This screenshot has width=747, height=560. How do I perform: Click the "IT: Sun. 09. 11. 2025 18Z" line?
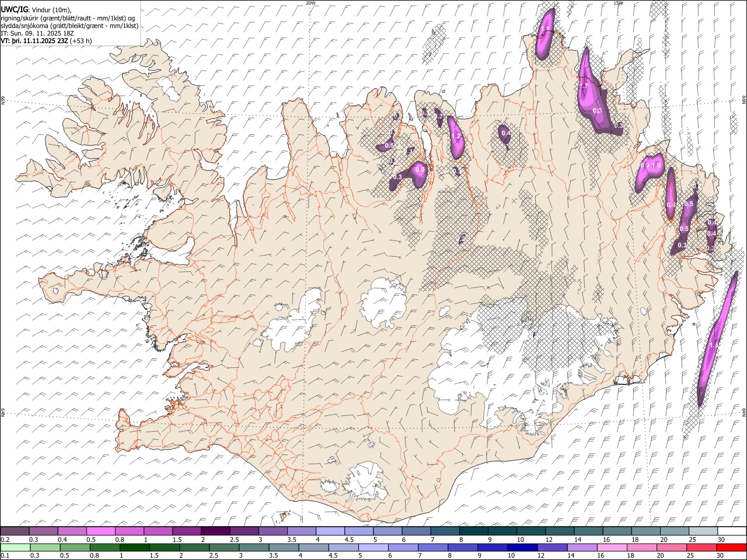[x=37, y=33]
